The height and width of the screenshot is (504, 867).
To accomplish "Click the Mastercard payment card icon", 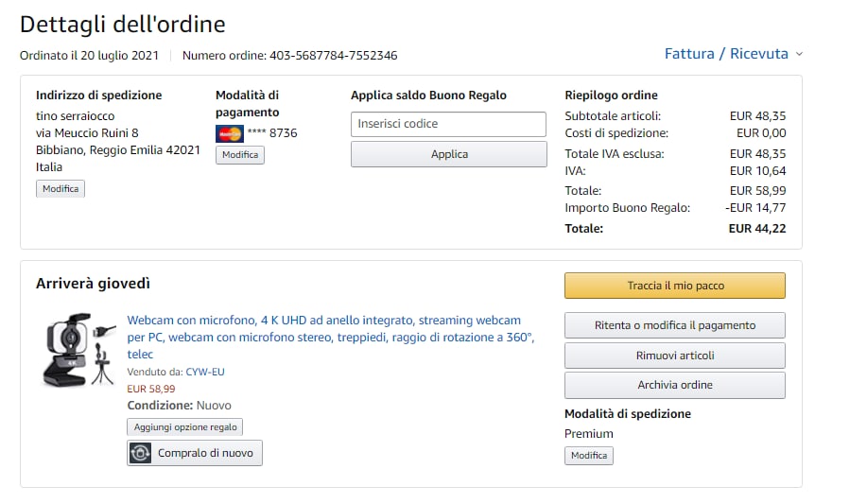I will 229,133.
